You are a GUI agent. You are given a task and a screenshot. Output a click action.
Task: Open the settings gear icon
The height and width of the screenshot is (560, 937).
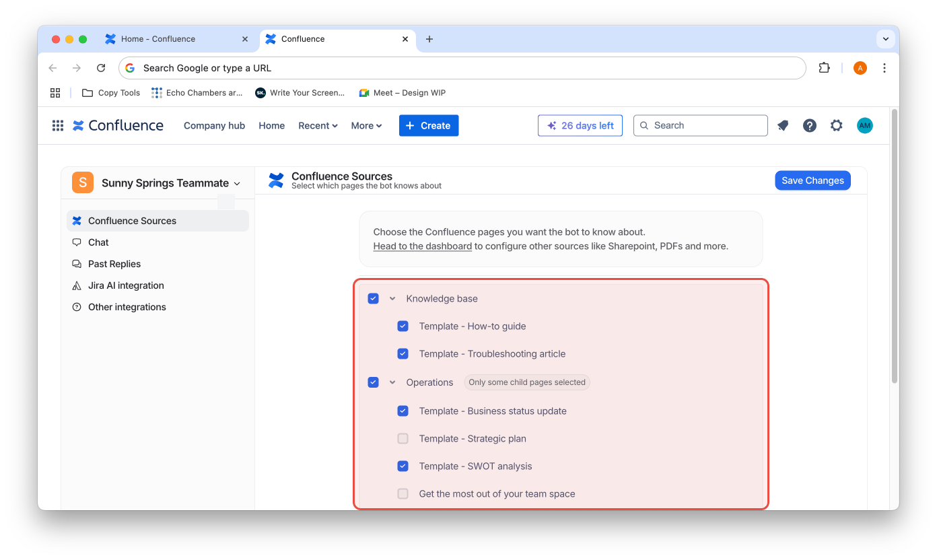coord(836,125)
